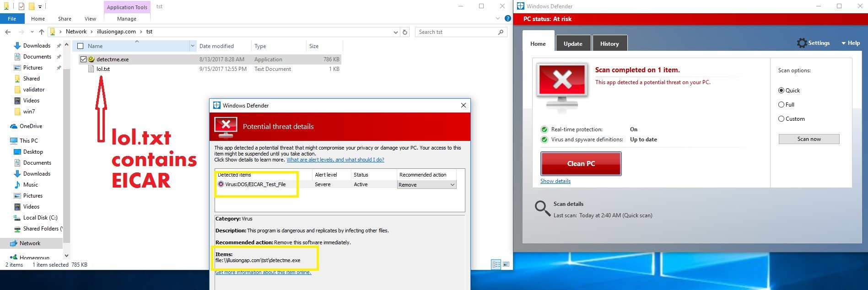
Task: Toggle the select-all checkbox in Name header
Action: [x=81, y=46]
